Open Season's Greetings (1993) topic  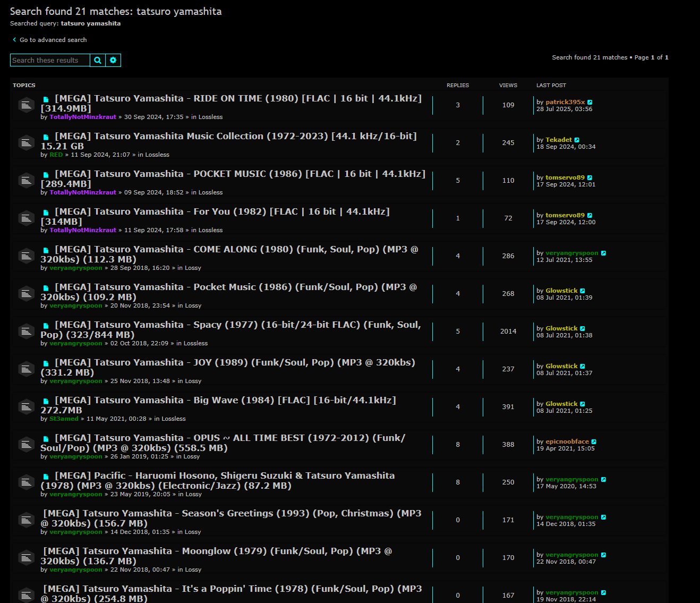tap(231, 519)
